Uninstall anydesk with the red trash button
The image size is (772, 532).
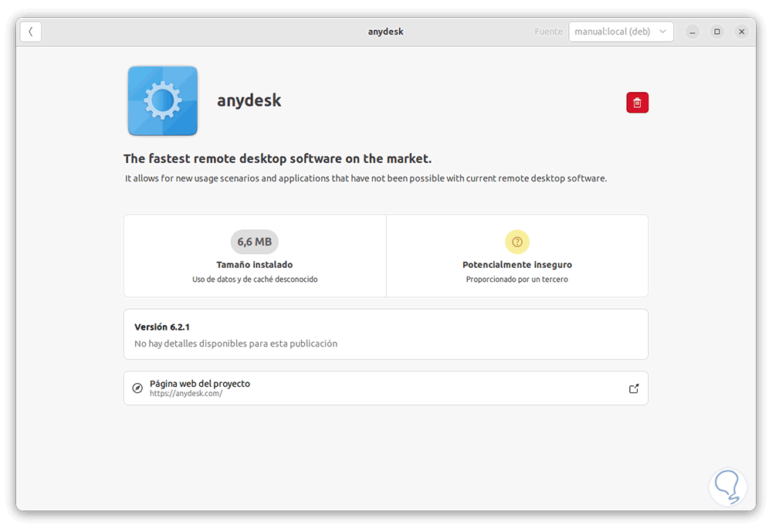tap(637, 103)
